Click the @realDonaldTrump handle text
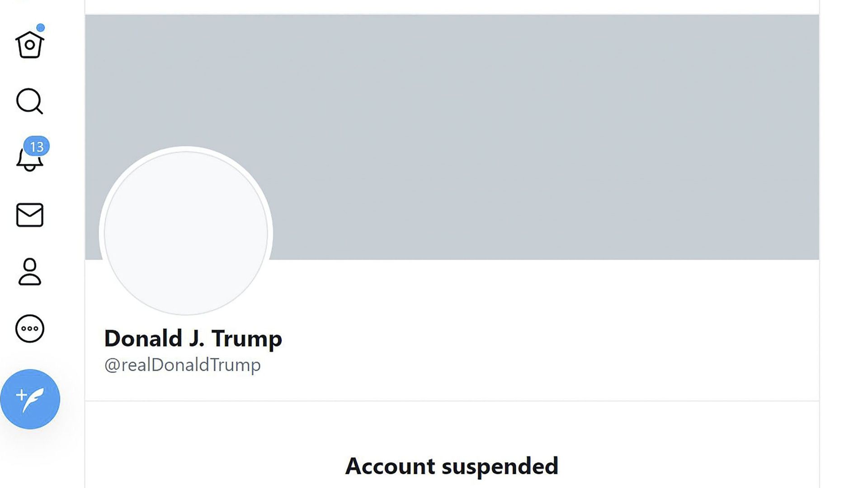868x488 pixels. 182,365
